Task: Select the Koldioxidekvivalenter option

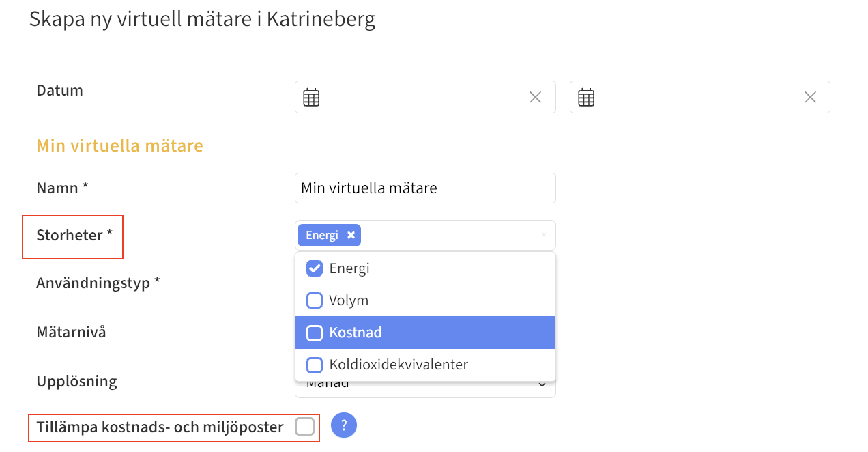Action: (x=399, y=365)
